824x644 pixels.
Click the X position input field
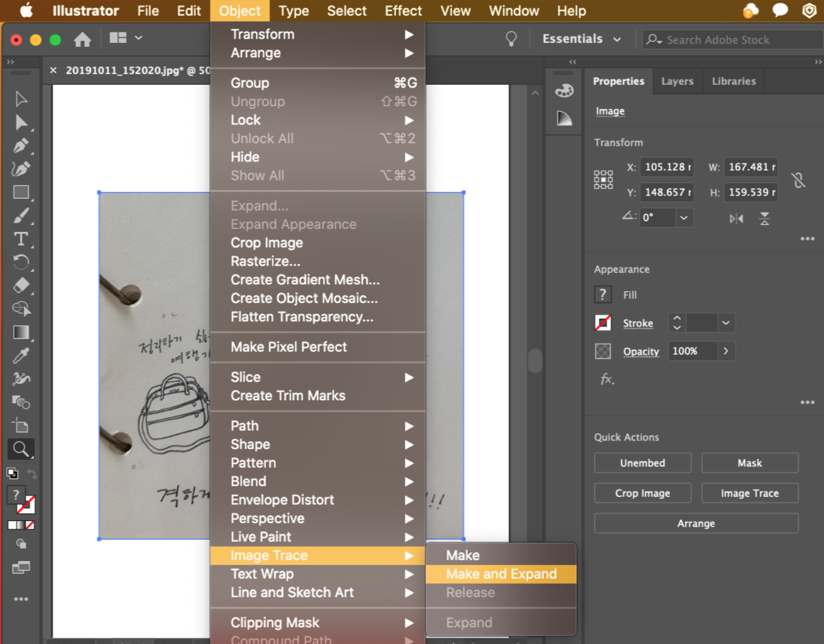click(x=667, y=167)
